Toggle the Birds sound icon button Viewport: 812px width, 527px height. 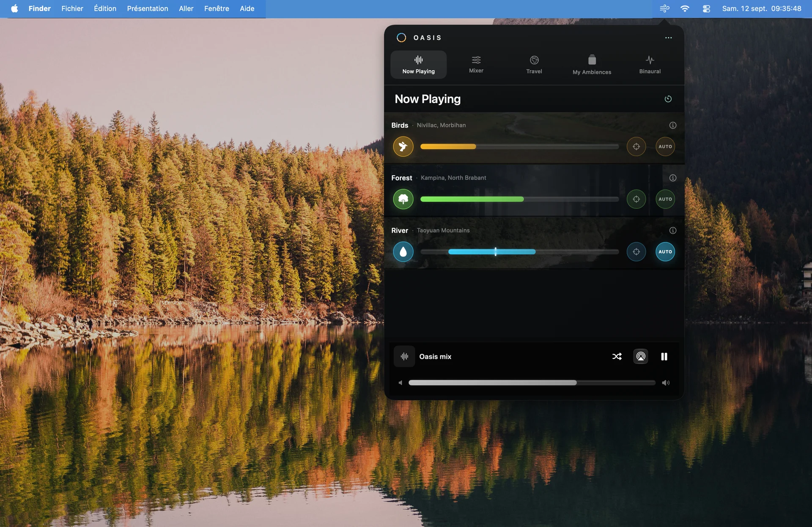click(x=403, y=147)
